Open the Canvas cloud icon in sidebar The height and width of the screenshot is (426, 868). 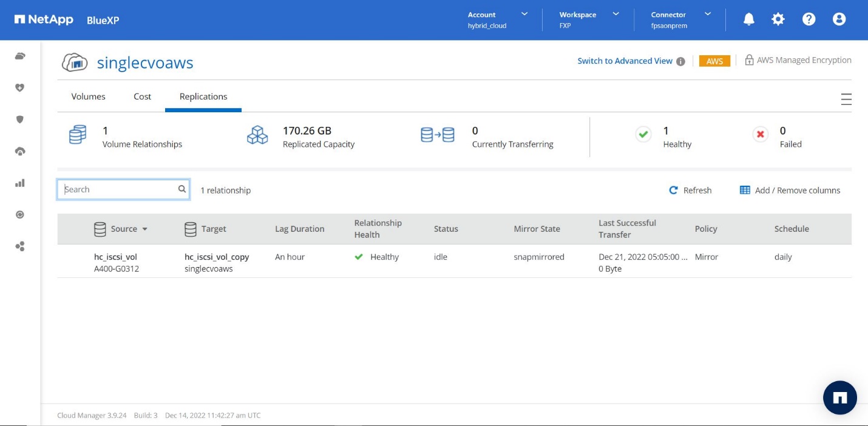tap(20, 56)
